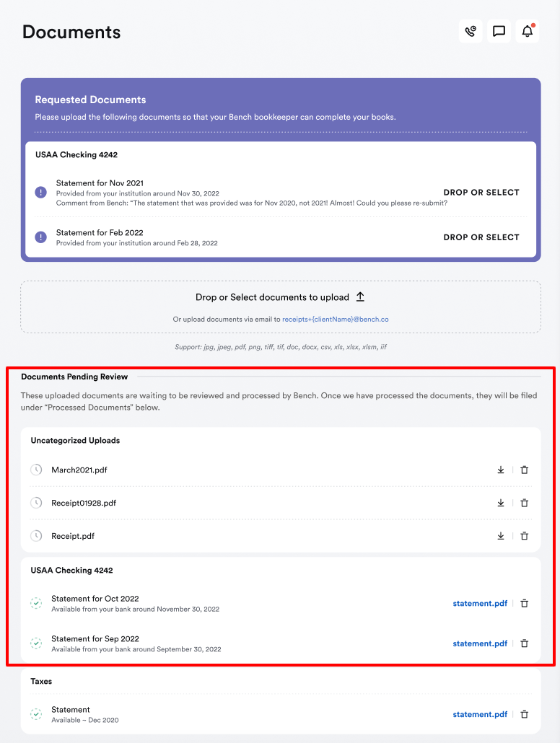The height and width of the screenshot is (743, 560).
Task: Remove the Taxes statement using its trash icon
Action: click(x=525, y=714)
